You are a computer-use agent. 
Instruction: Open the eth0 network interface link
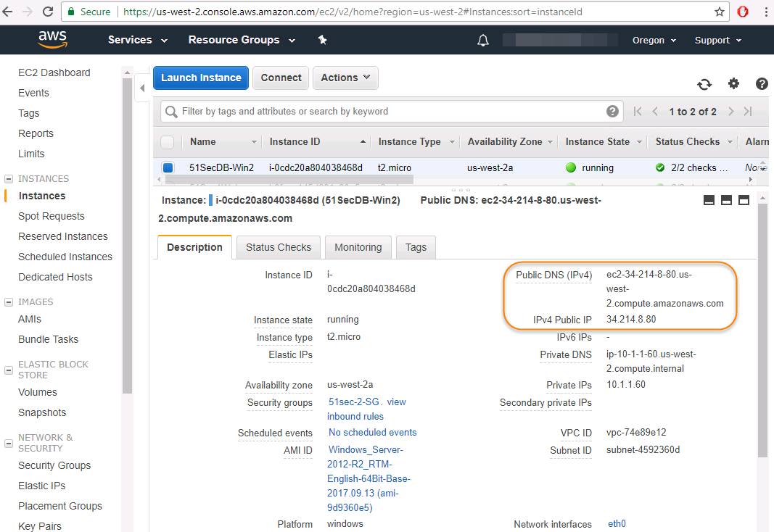(617, 523)
